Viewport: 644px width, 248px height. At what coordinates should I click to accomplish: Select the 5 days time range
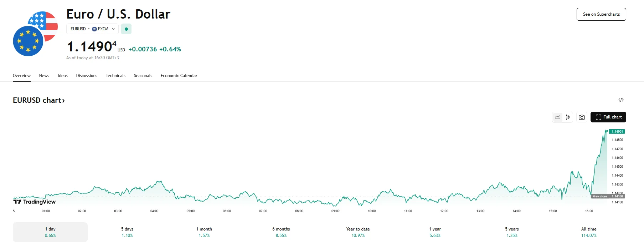tap(127, 232)
